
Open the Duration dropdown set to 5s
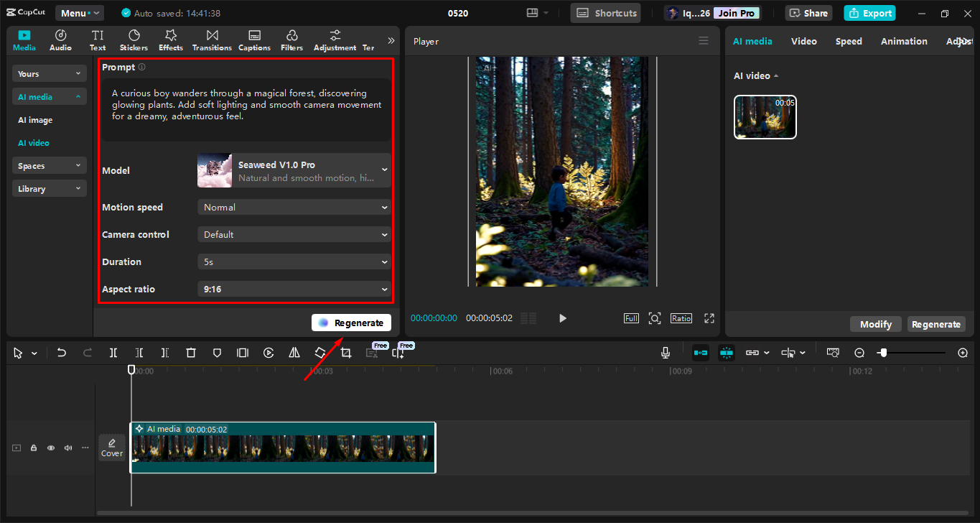coord(294,261)
